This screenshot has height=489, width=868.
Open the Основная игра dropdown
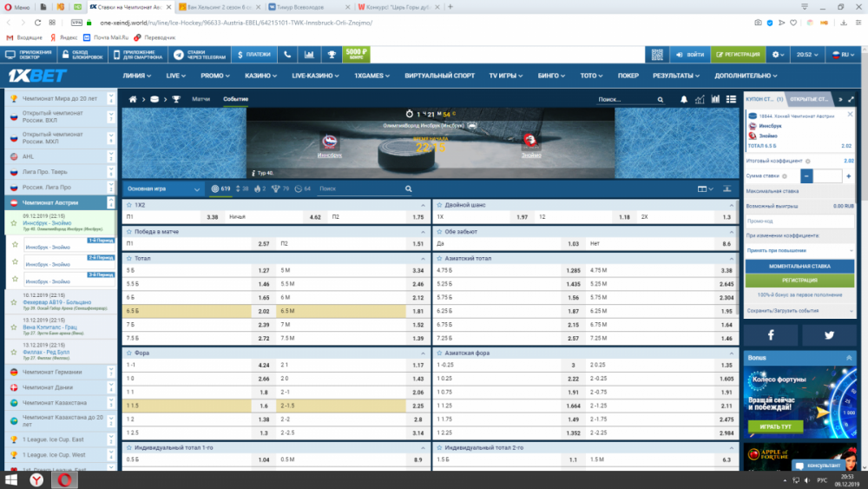pyautogui.click(x=163, y=188)
